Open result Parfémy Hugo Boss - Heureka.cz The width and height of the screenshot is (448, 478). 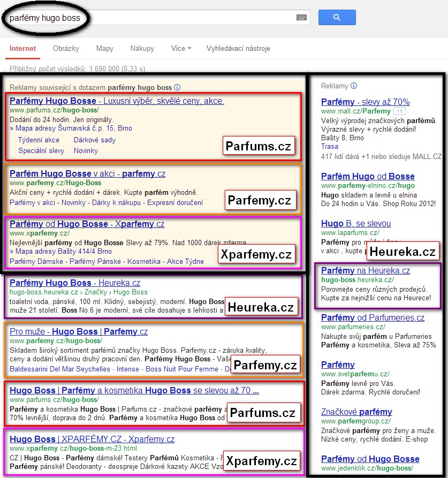point(75,283)
